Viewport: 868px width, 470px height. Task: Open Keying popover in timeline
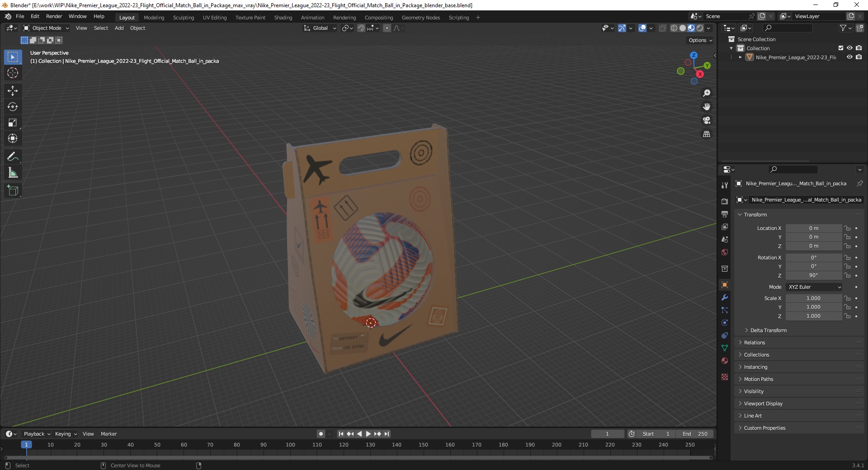[66, 434]
